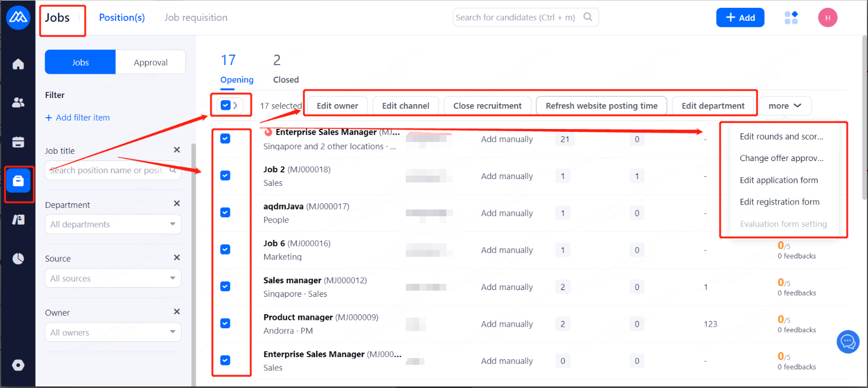Click magnifier icon in Job title search
This screenshot has height=388, width=868.
tap(173, 170)
